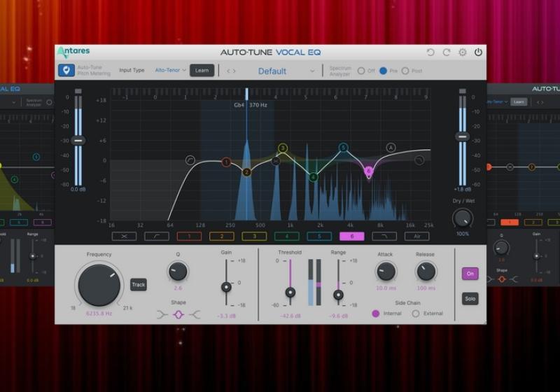Image resolution: width=560 pixels, height=392 pixels.
Task: Go to the next preset arrow
Action: coord(234,71)
